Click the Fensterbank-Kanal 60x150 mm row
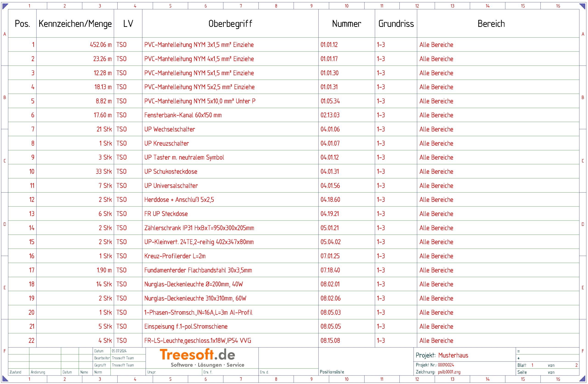Viewport: 588px width, 384px height. (183, 115)
